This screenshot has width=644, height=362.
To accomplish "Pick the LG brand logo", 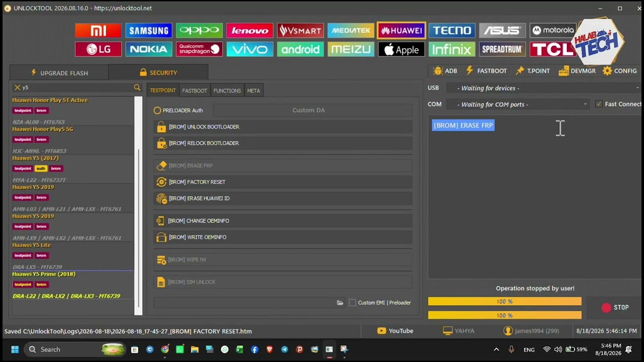I will pyautogui.click(x=98, y=49).
